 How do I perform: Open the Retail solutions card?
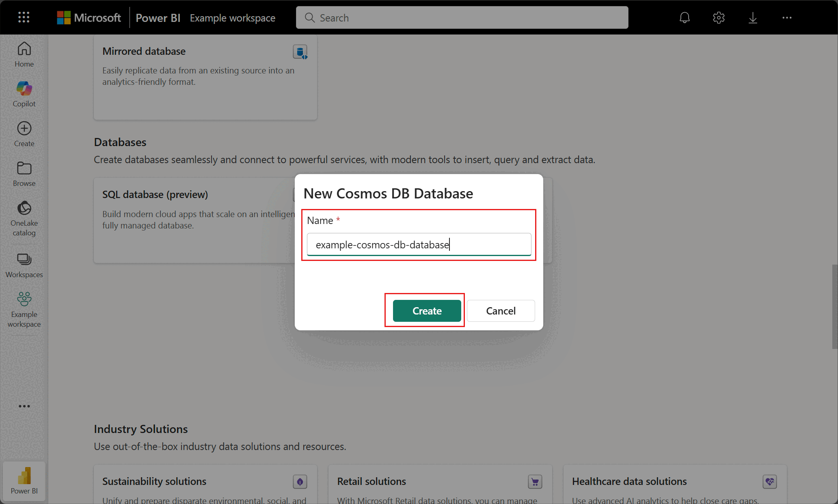click(440, 485)
